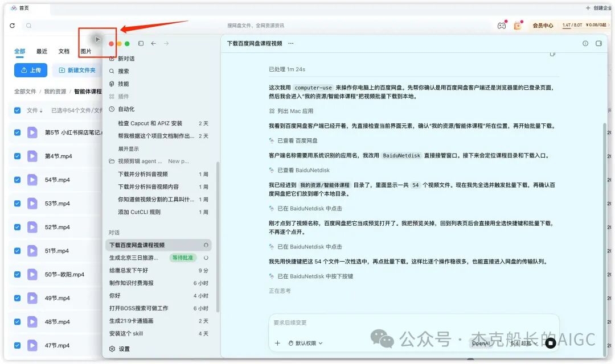The width and height of the screenshot is (615, 364).
Task: Uncheck the 53节.mp4 checkbox
Action: pos(17,204)
